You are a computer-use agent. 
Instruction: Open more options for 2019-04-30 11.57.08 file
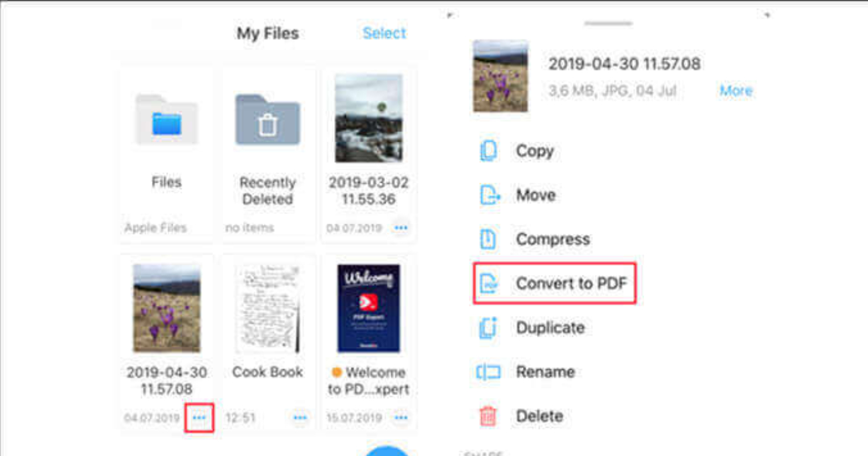pos(199,418)
